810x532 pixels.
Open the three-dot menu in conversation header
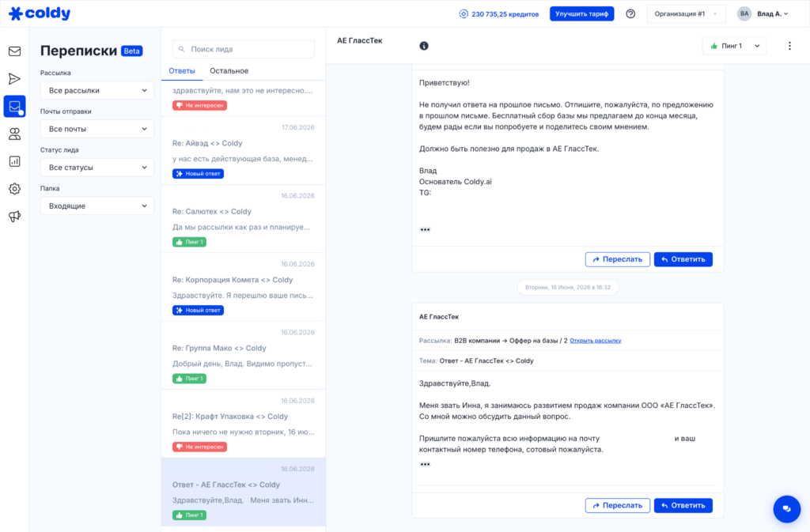(789, 46)
